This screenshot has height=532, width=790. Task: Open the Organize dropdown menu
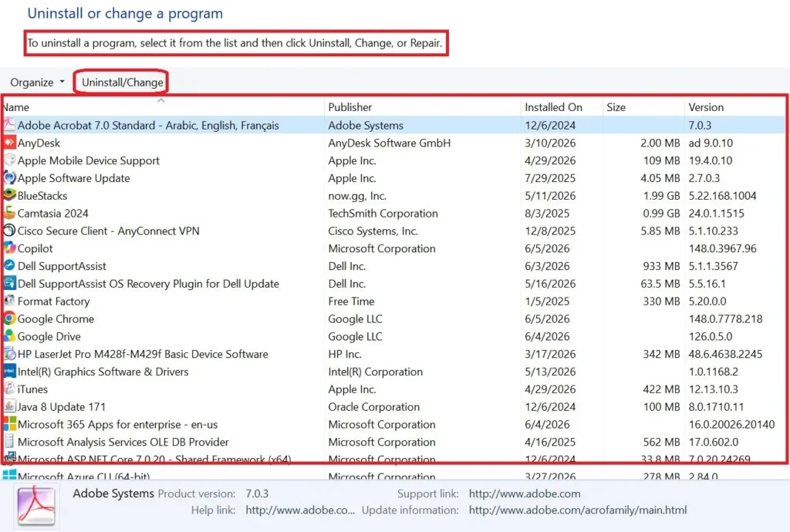(x=37, y=82)
